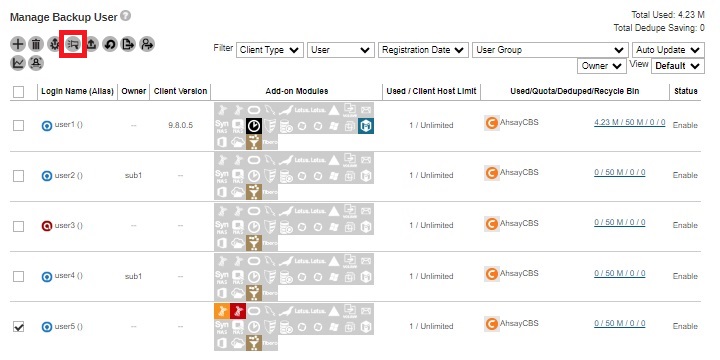This screenshot has height=360, width=720.
Task: Click the Client Version column header
Action: 180,91
